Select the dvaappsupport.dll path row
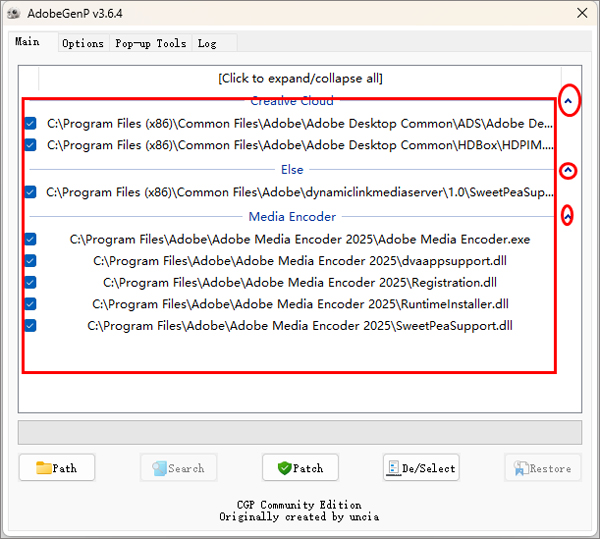The image size is (600, 539). [300, 261]
